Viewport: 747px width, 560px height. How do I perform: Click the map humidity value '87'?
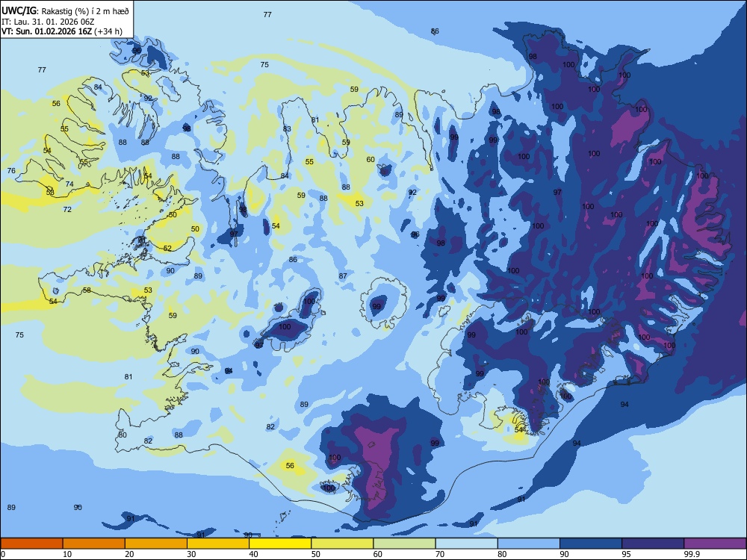coord(343,276)
